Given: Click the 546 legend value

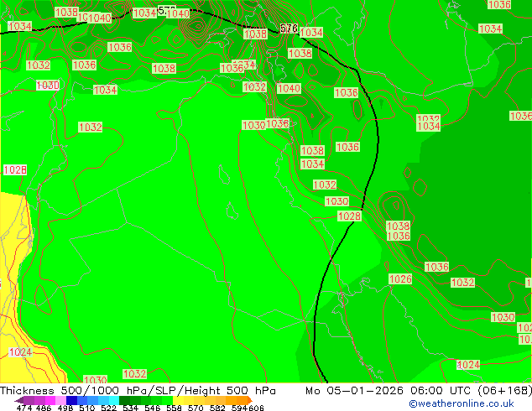Looking at the screenshot, I should 153,408.
